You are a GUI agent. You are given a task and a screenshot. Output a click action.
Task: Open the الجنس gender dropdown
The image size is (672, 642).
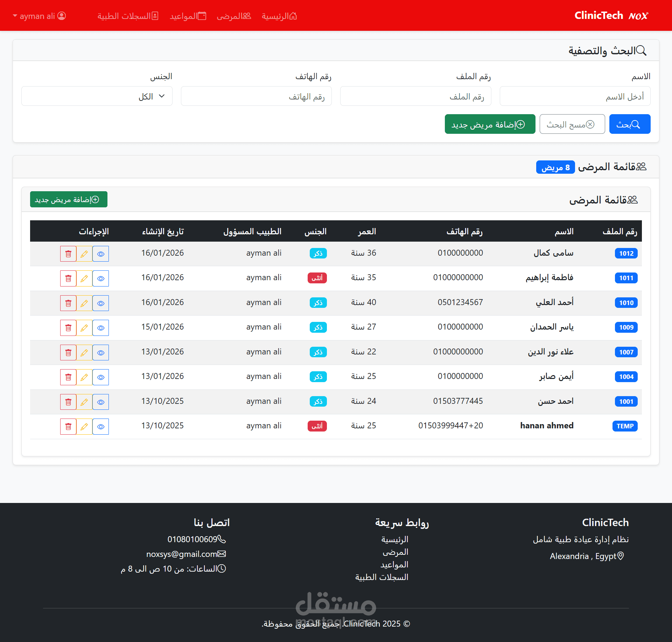point(97,96)
